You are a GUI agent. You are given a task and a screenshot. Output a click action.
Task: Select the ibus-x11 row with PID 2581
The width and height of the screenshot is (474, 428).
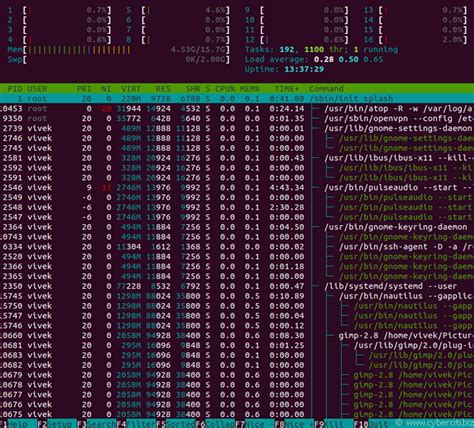(x=237, y=158)
